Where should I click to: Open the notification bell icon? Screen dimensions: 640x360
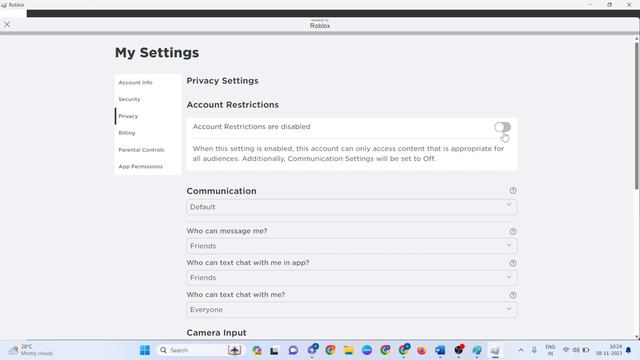click(x=629, y=350)
